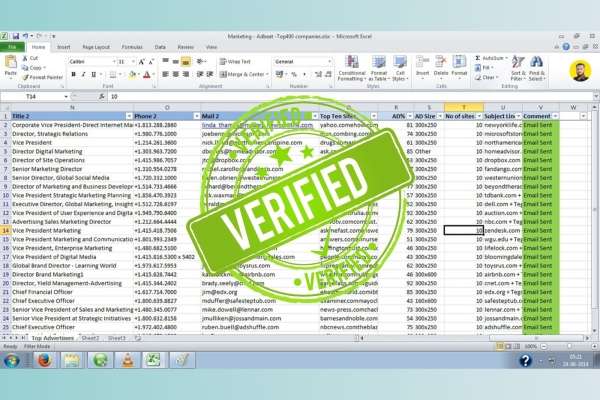Open Find & Select menu
600x400 pixels.
click(x=537, y=68)
